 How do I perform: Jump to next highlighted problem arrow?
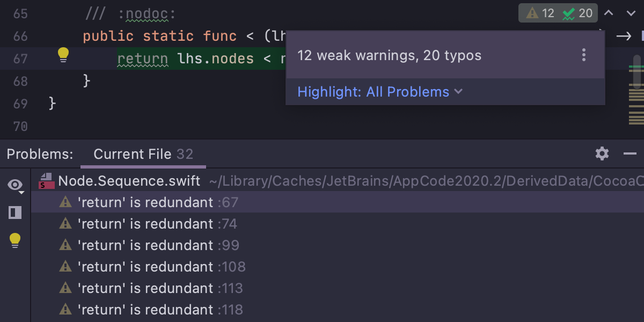[x=631, y=13]
